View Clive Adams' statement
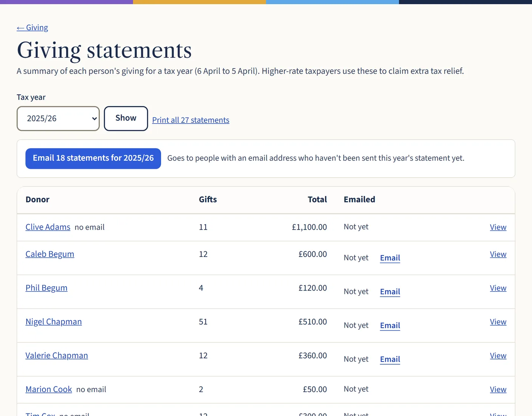 click(x=498, y=227)
